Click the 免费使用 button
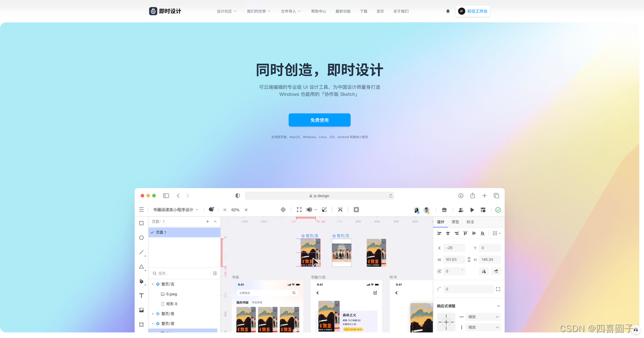The image size is (644, 338). pos(319,120)
